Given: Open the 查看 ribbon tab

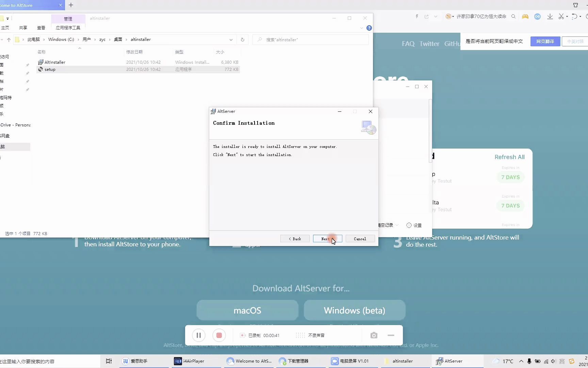Looking at the screenshot, I should pos(41,28).
